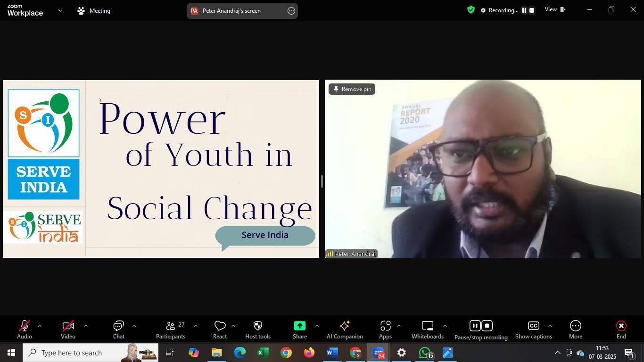Expand Show captions options arrow
This screenshot has height=362, width=644.
click(550, 326)
